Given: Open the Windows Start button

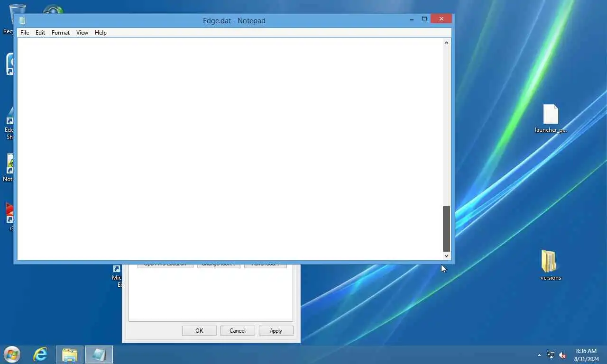Looking at the screenshot, I should 12,355.
